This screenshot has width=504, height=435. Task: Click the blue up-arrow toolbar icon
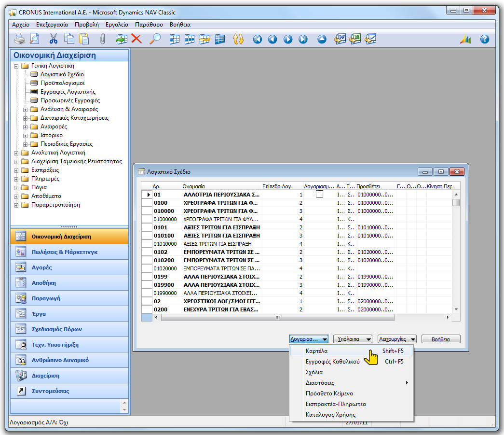322,39
